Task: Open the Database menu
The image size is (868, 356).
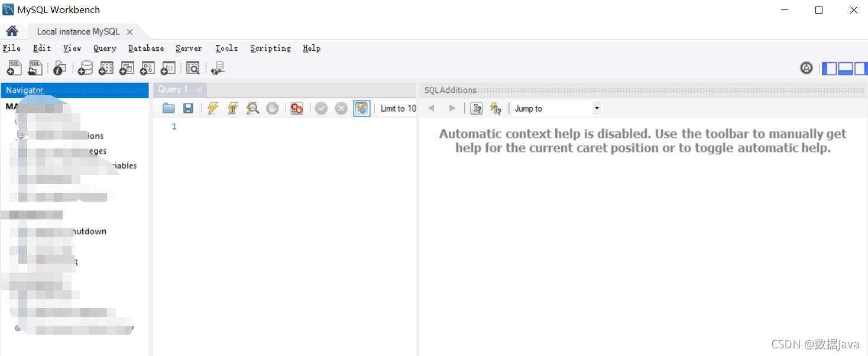Action: coord(146,48)
